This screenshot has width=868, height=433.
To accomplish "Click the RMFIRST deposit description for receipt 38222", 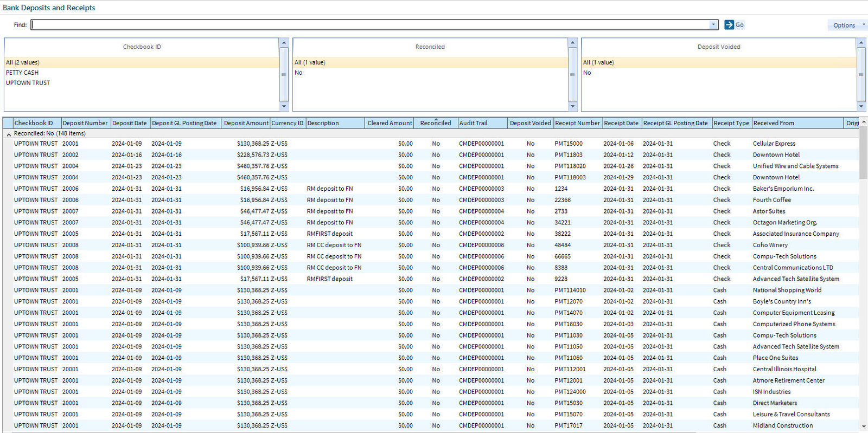I will tap(330, 234).
